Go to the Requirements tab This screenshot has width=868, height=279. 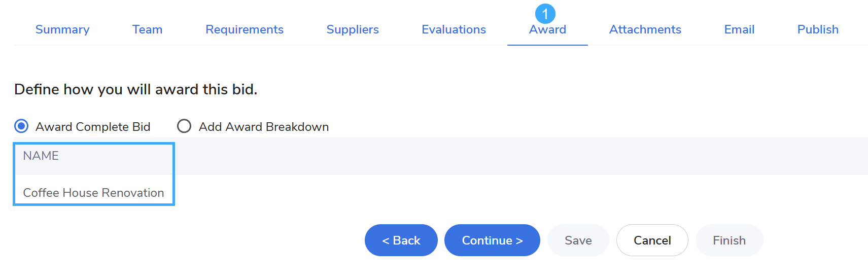245,29
